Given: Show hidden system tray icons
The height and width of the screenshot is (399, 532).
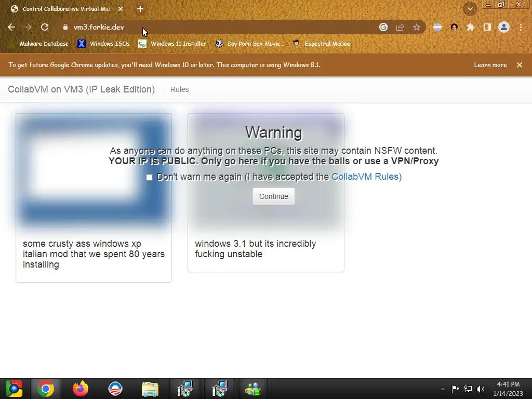Looking at the screenshot, I should (x=443, y=389).
